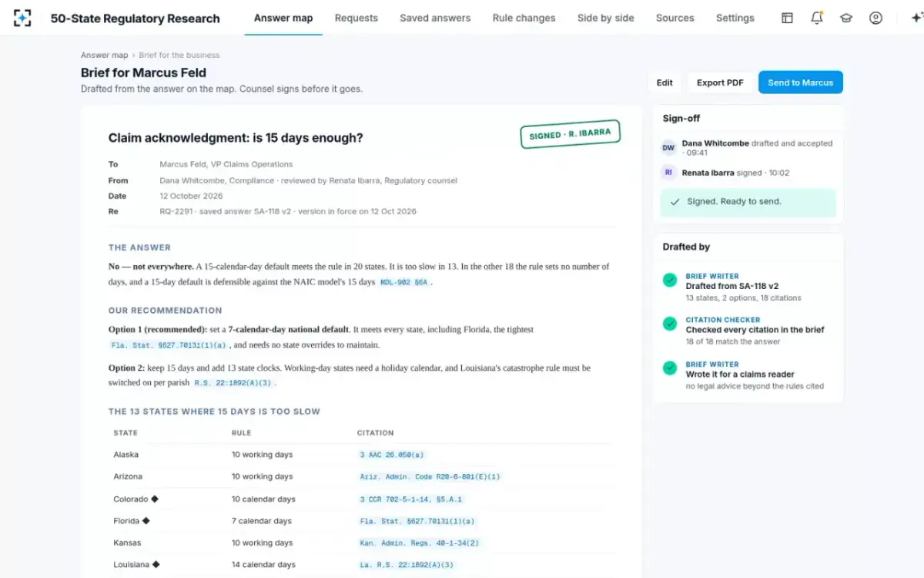924x578 pixels.
Task: Open the Fla. Stat. citation in the Florida row
Action: click(417, 522)
